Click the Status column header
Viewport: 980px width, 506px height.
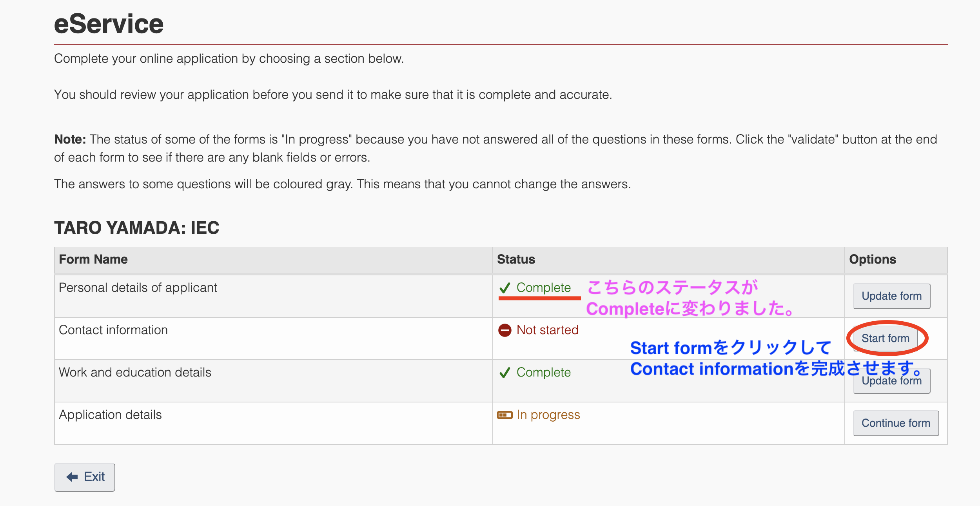tap(516, 259)
